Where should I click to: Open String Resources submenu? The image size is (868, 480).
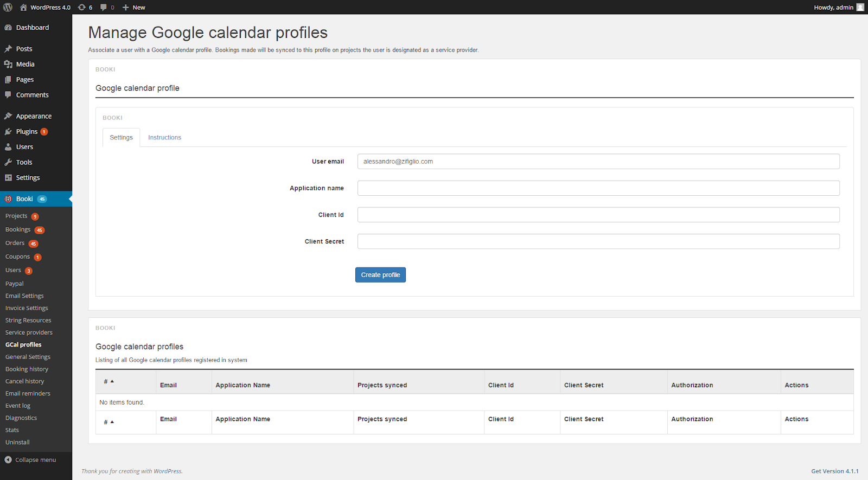click(28, 321)
